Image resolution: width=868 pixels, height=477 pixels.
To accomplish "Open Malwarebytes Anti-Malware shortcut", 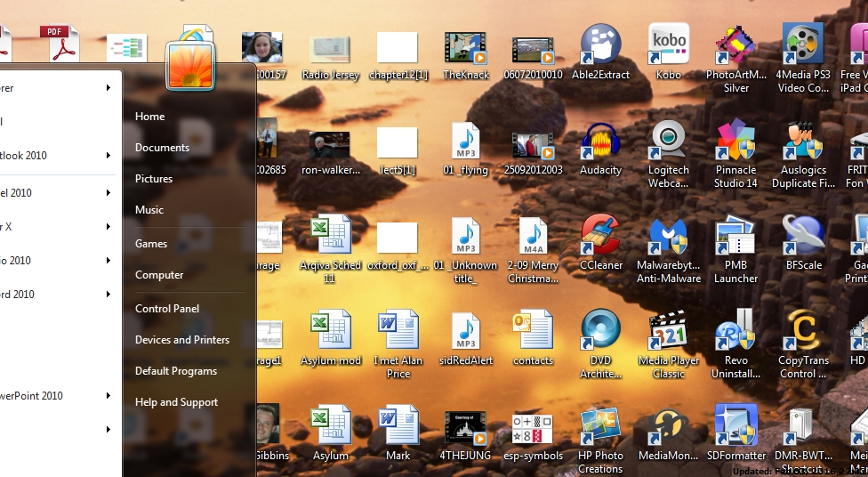I will (x=669, y=237).
